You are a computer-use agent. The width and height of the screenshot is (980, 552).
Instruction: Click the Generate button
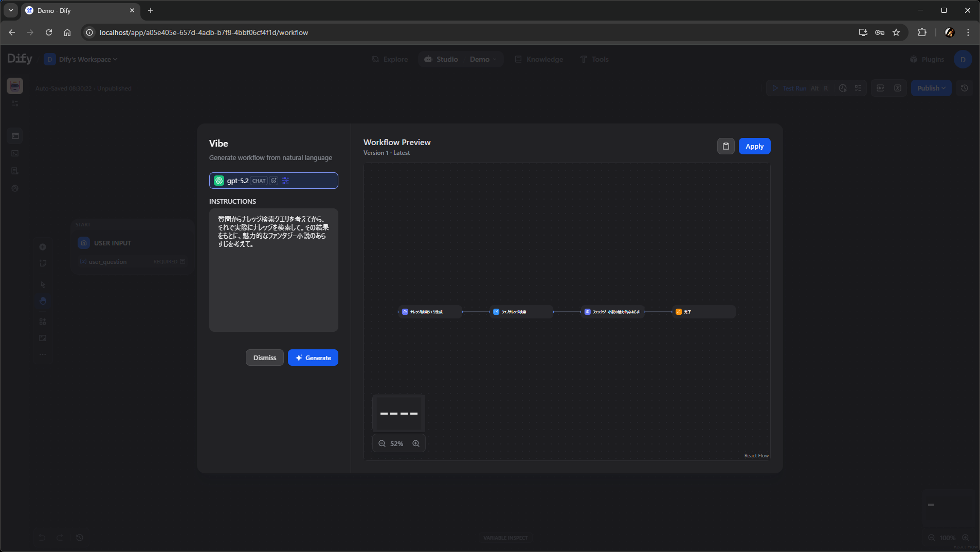coord(313,358)
